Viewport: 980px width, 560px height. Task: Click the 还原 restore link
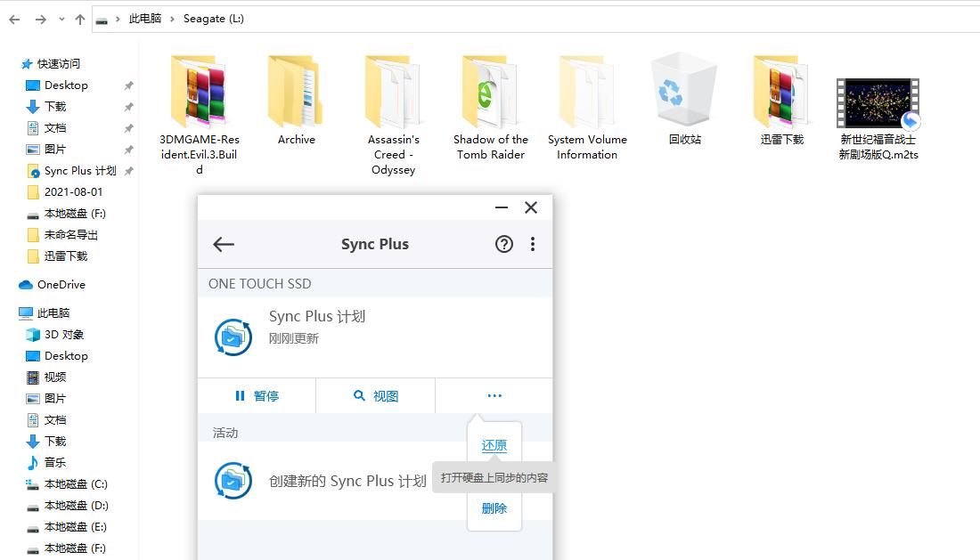[494, 445]
